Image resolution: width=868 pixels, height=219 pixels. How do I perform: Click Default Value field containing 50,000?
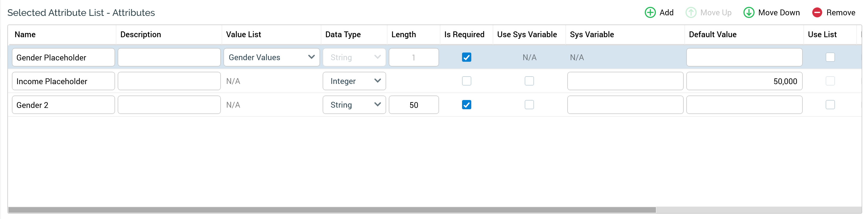(x=744, y=81)
